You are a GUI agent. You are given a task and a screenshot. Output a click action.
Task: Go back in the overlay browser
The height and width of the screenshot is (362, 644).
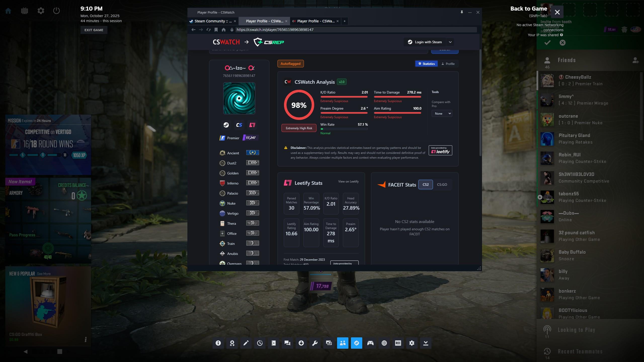coord(193,30)
